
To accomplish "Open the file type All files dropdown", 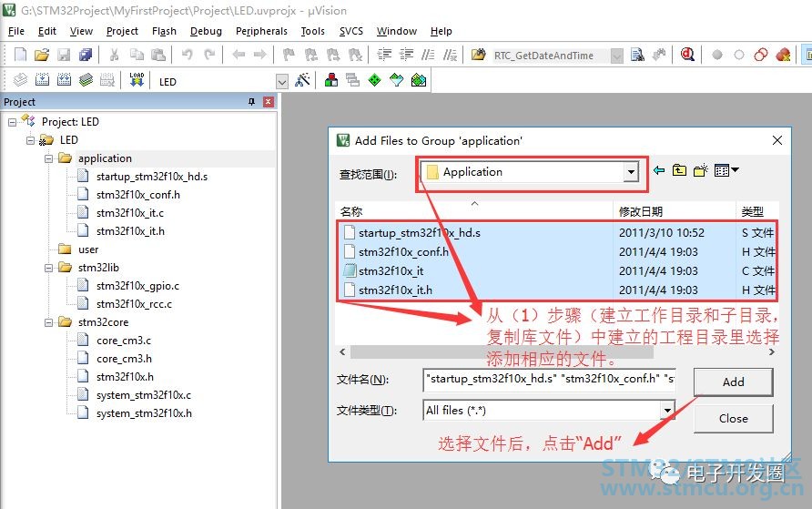I will 667,411.
